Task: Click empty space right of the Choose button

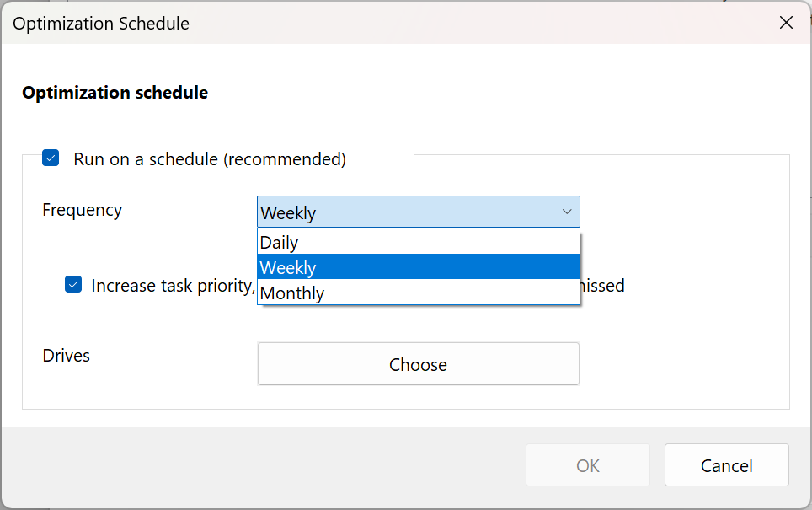Action: pyautogui.click(x=682, y=364)
